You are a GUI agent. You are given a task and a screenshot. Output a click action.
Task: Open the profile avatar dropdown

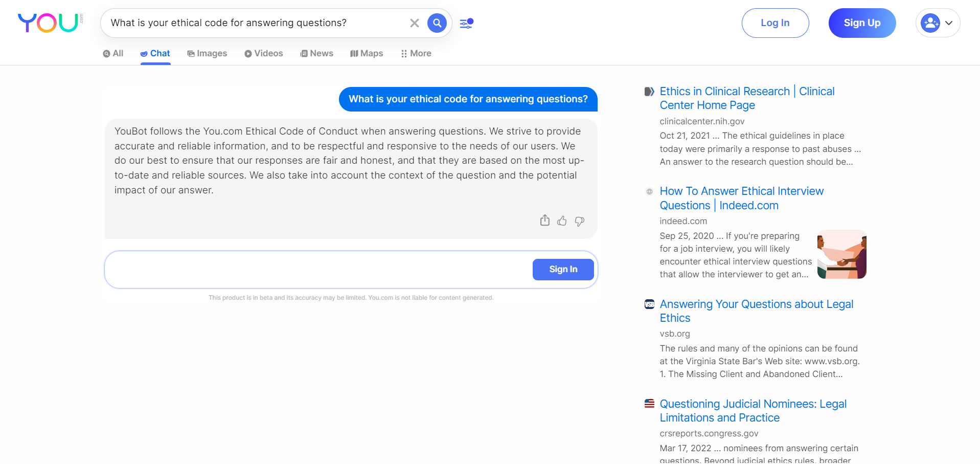[x=938, y=23]
